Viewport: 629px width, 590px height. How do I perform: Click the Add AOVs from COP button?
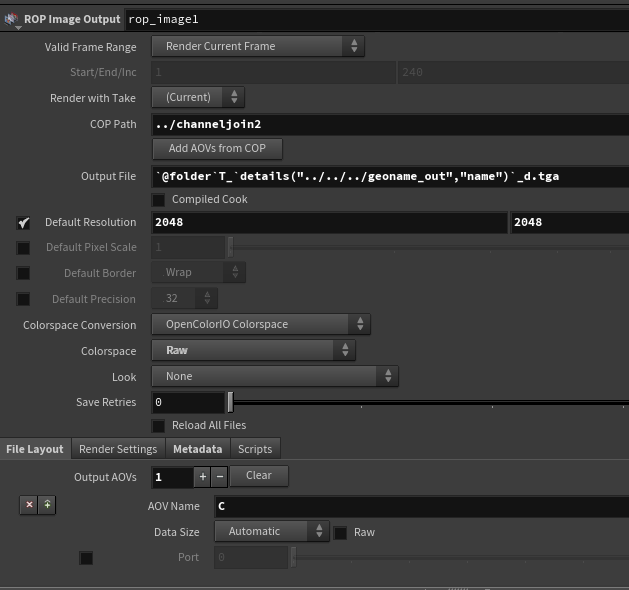point(217,148)
